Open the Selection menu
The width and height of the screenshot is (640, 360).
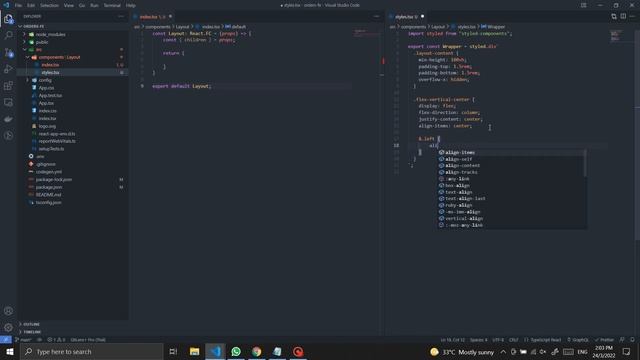coord(49,5)
